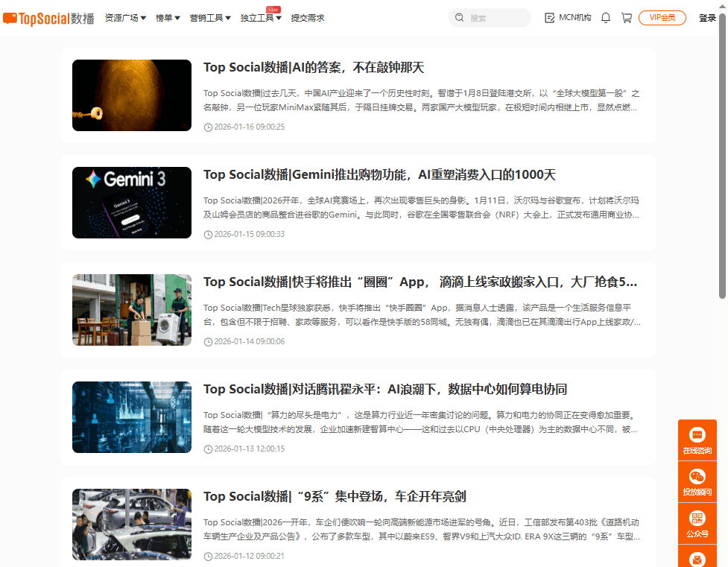The height and width of the screenshot is (567, 728).
Task: Open 在线咨询 chat widget
Action: point(697,440)
